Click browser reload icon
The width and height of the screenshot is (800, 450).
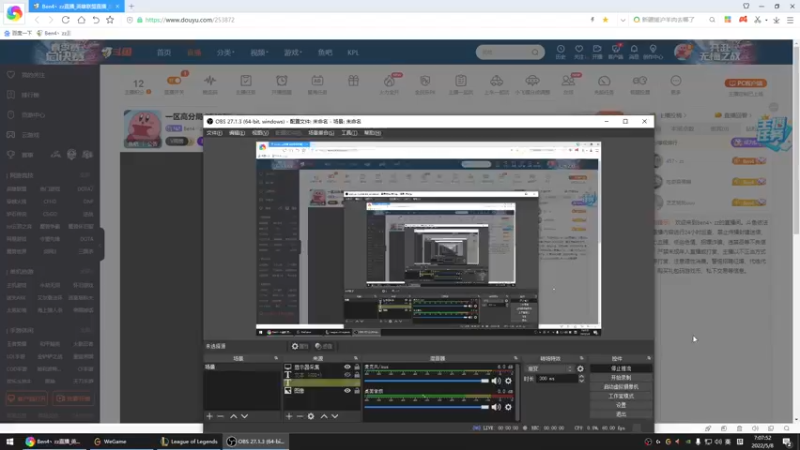pos(65,20)
